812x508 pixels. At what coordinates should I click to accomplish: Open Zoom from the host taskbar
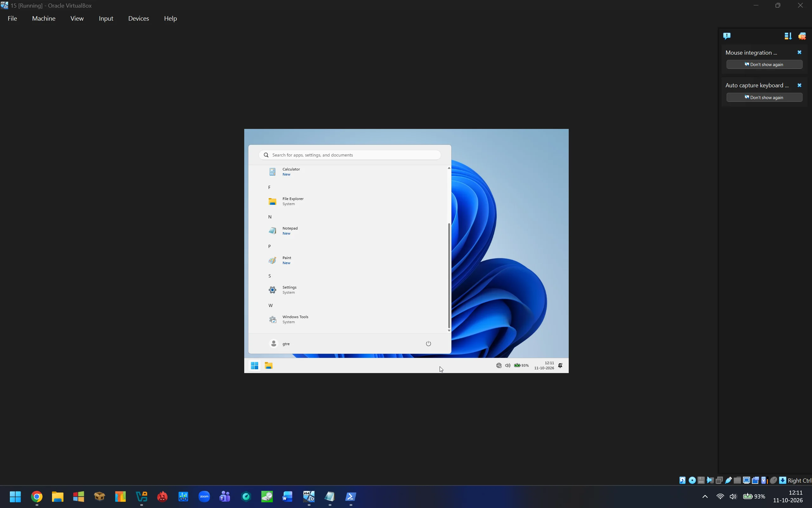pos(204,497)
